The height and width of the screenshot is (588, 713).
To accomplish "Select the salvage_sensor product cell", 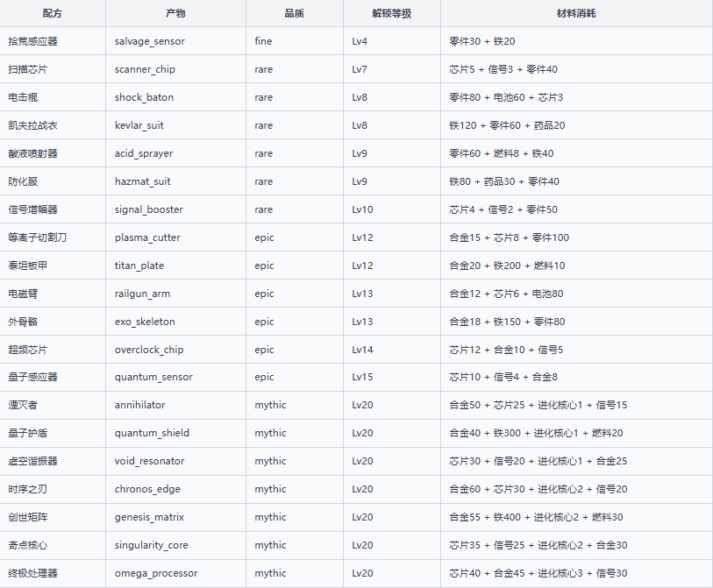I will 175,41.
